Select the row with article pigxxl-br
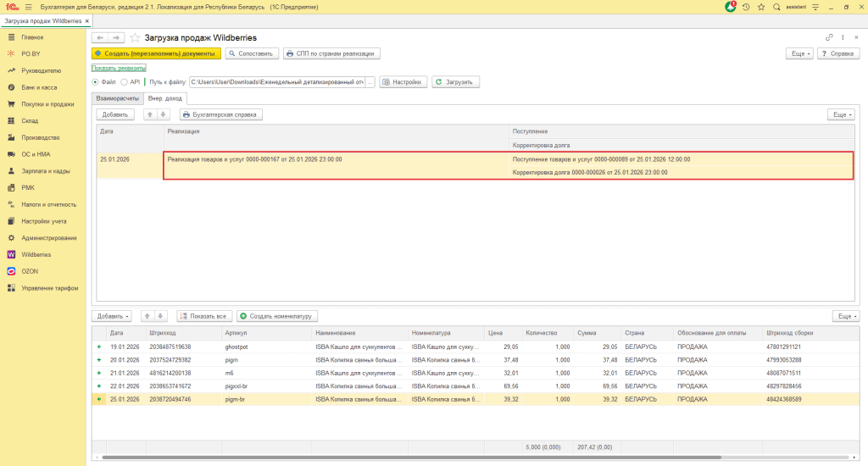868x466 pixels. (475, 386)
